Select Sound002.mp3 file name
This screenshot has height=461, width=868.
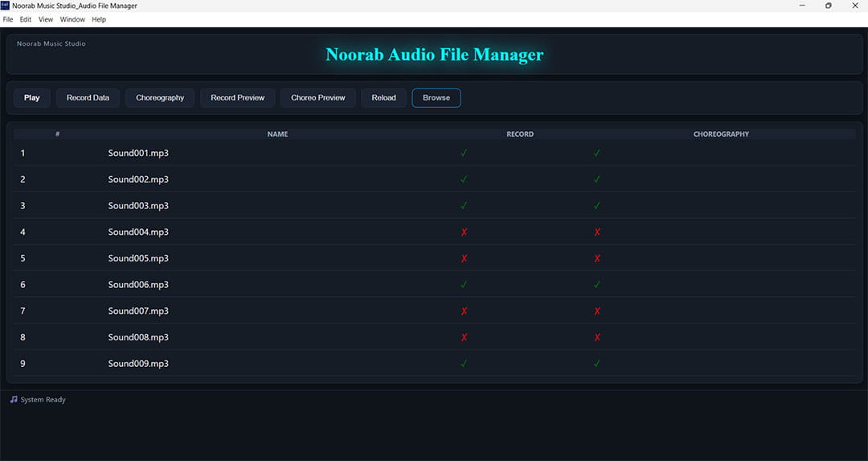138,179
